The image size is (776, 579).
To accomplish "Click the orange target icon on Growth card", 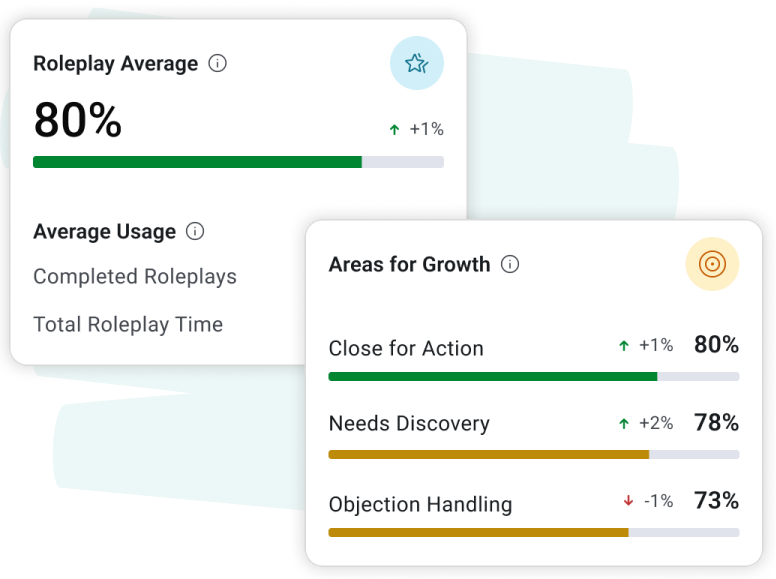I will (712, 264).
